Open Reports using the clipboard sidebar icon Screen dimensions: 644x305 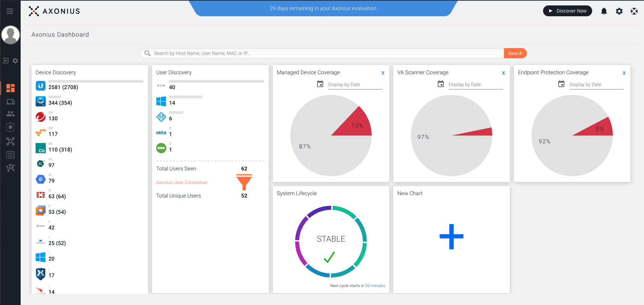coord(11,155)
